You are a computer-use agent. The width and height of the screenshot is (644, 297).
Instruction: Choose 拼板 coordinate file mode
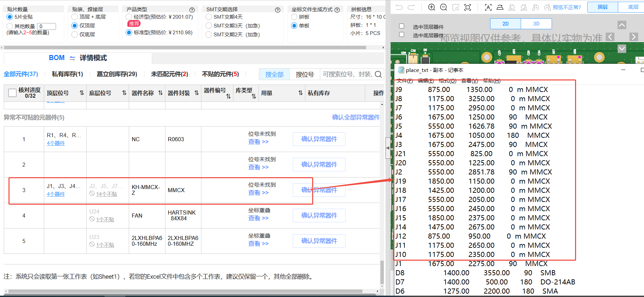pos(294,17)
